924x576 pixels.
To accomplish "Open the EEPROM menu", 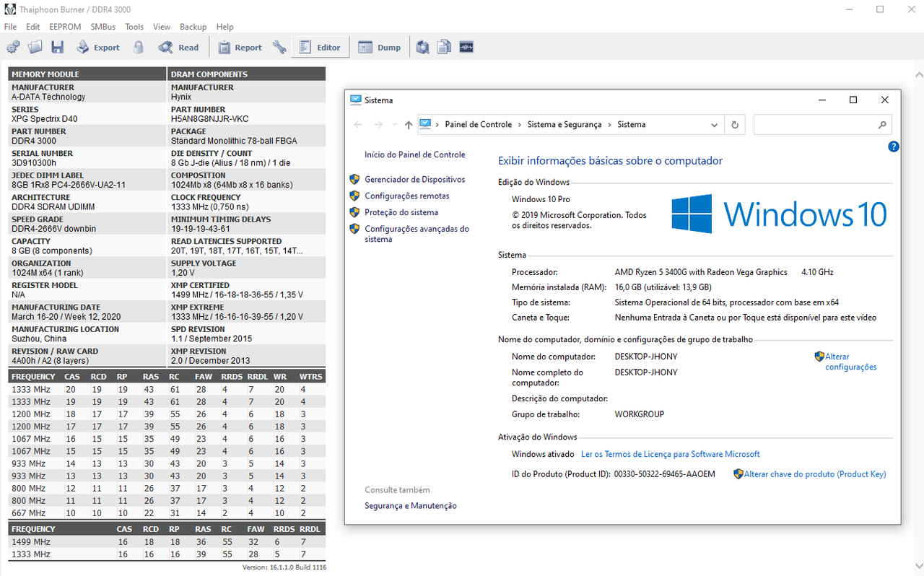I will pos(65,27).
